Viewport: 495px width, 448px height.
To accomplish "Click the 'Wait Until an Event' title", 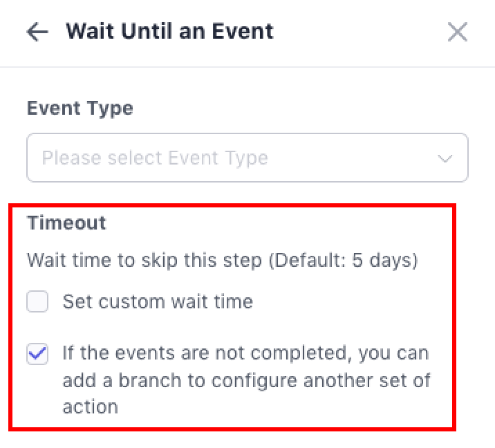I will click(169, 32).
